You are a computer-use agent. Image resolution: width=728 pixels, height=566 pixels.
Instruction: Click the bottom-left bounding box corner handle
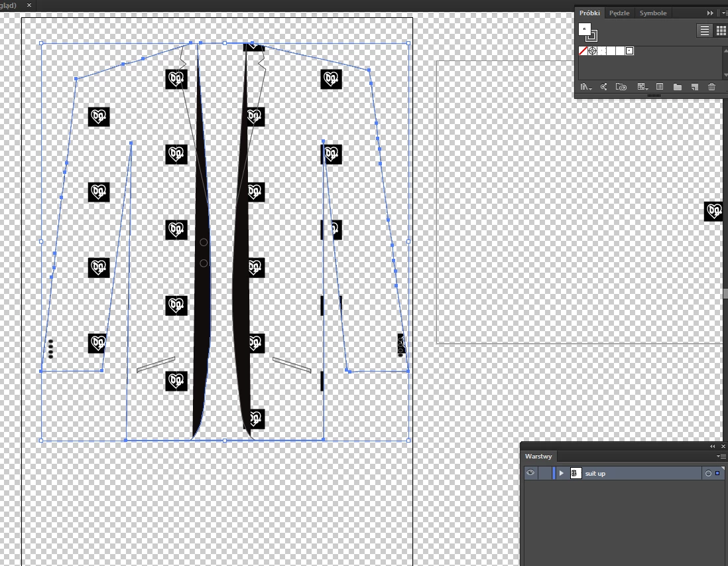coord(41,441)
